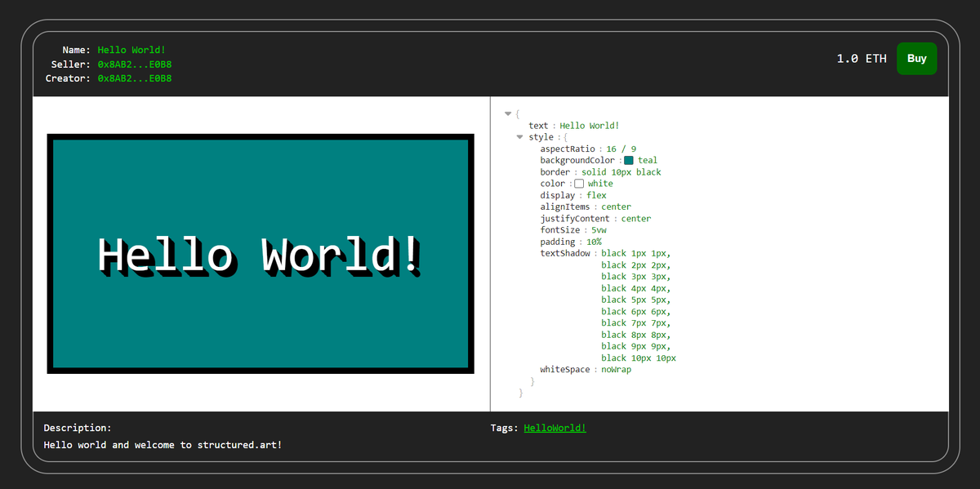Click the padding 10% row

pyautogui.click(x=571, y=242)
